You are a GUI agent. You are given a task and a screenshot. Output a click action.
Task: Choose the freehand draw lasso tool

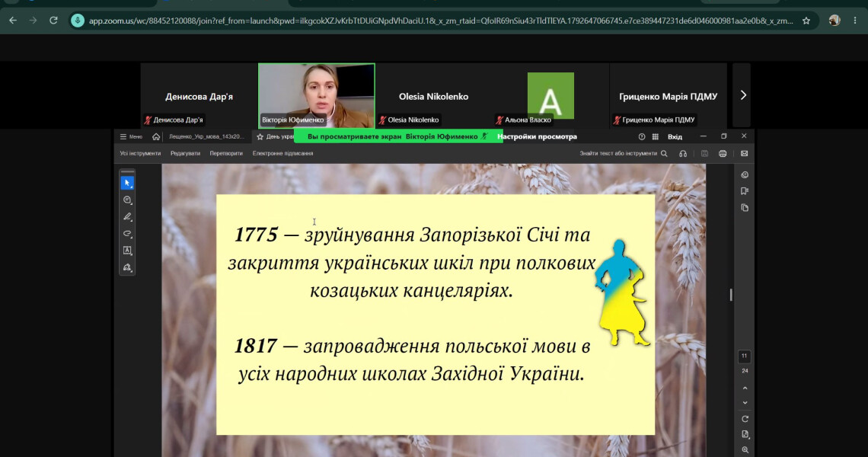coord(127,234)
